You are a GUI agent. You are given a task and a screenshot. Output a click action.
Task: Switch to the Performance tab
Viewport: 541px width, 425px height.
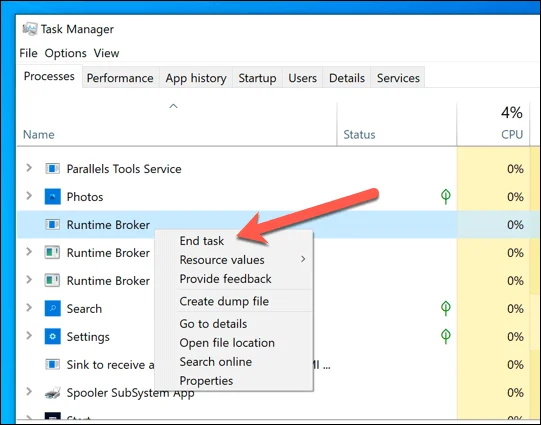120,78
